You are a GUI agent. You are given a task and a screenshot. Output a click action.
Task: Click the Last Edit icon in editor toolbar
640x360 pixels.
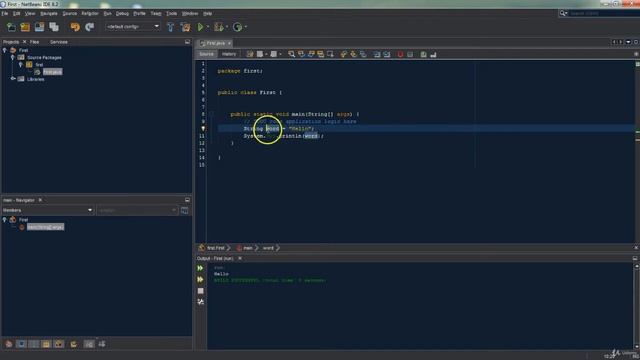click(x=249, y=54)
